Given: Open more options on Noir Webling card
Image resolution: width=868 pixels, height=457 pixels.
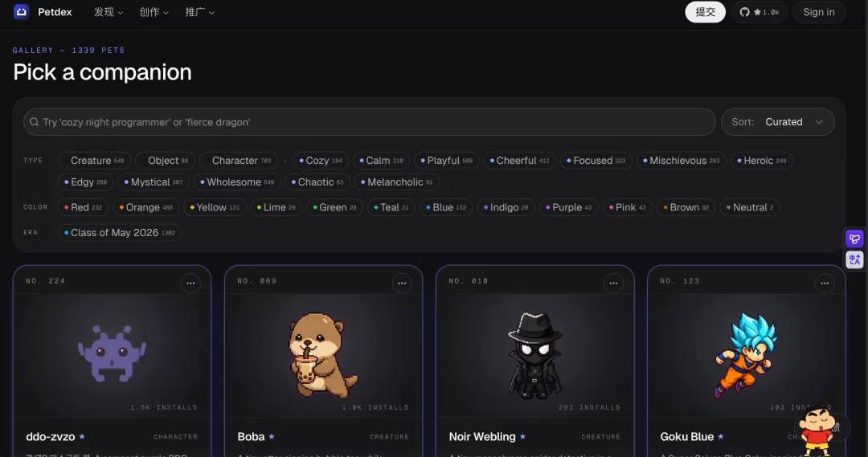Looking at the screenshot, I should coord(613,284).
